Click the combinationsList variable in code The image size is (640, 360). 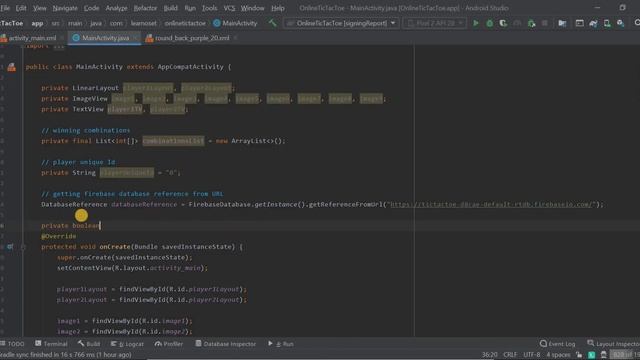(x=173, y=141)
